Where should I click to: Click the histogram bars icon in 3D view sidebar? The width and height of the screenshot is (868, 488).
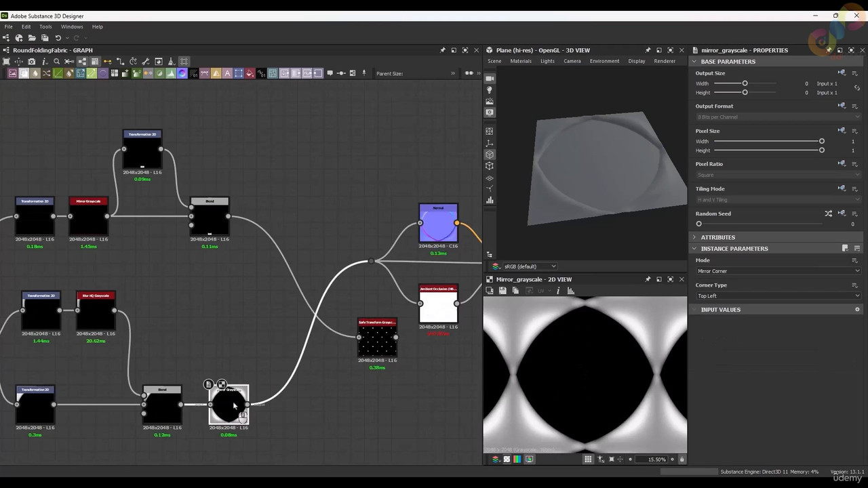490,201
